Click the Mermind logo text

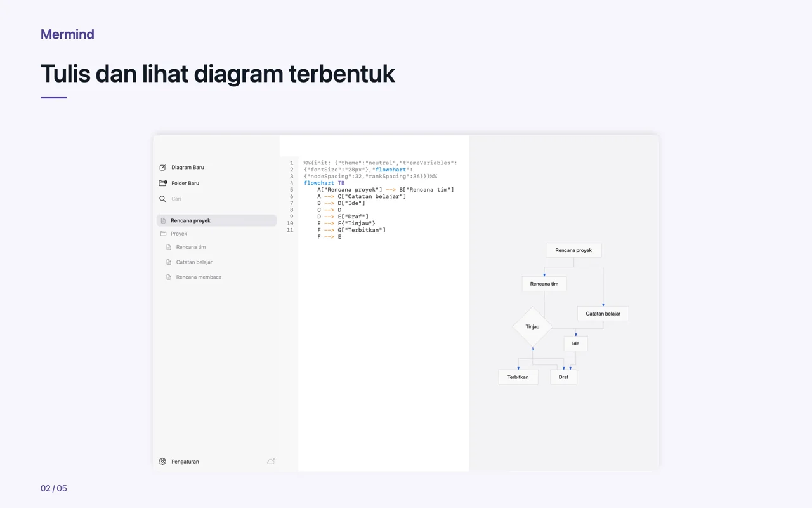click(67, 34)
